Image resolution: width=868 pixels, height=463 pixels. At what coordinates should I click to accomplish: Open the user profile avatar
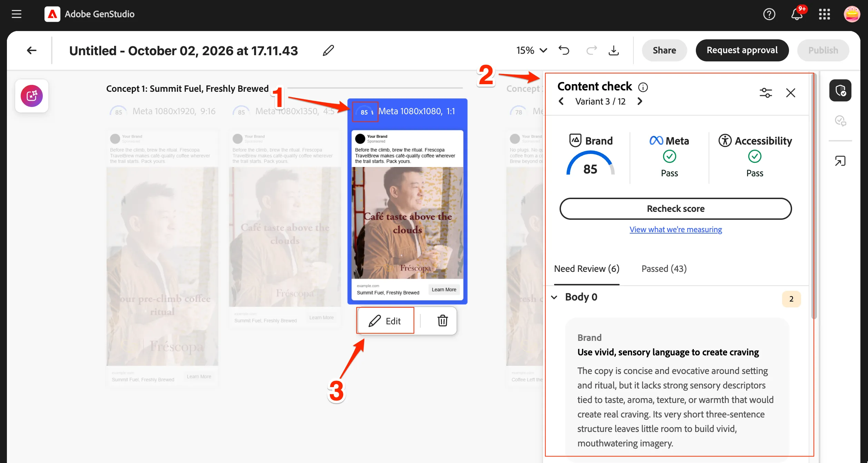click(852, 14)
